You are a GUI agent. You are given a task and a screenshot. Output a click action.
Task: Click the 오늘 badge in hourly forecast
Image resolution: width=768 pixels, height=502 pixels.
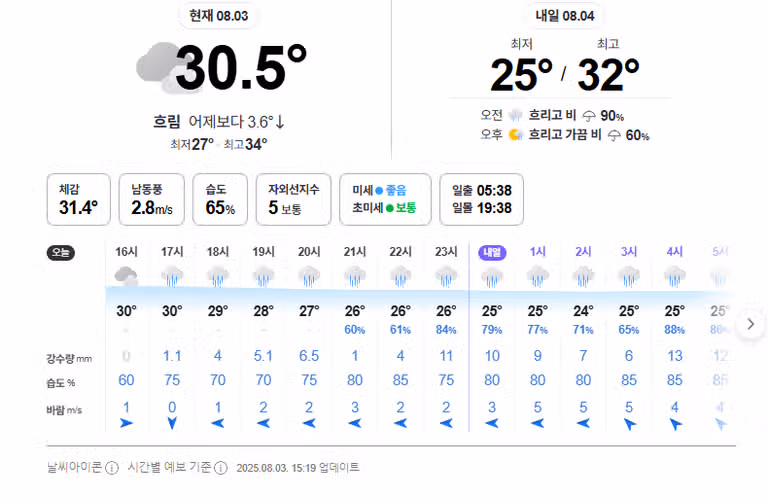coord(61,253)
